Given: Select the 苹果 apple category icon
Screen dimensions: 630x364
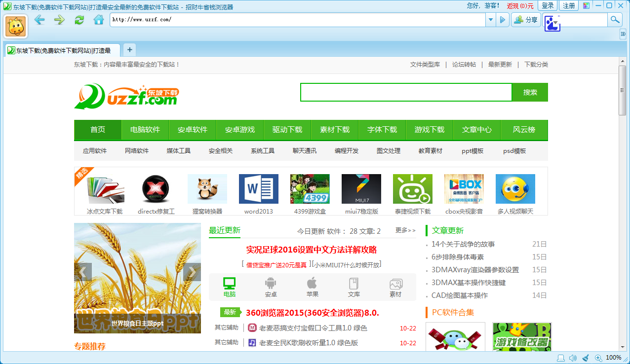Looking at the screenshot, I should 312,283.
